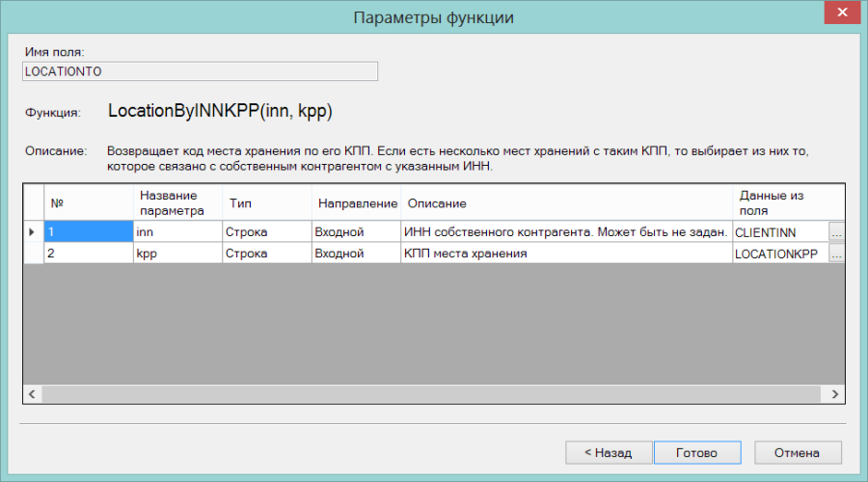The width and height of the screenshot is (868, 482).
Task: Click the horizontal scrollbar track
Action: (433, 394)
